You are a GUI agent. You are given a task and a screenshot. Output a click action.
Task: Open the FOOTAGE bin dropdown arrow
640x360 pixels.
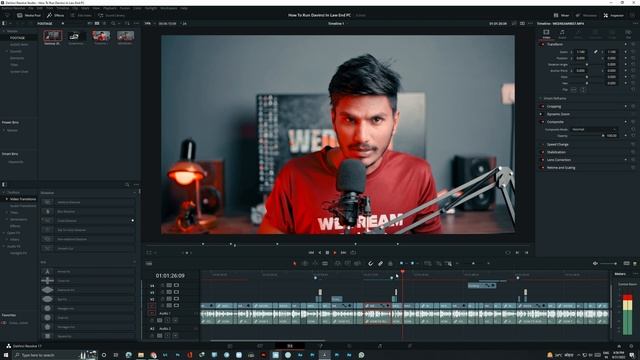62,24
